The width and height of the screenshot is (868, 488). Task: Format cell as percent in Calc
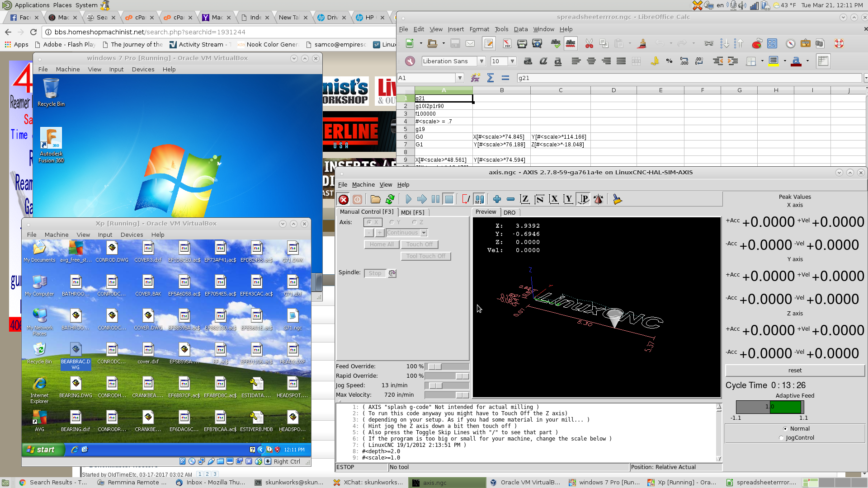669,61
